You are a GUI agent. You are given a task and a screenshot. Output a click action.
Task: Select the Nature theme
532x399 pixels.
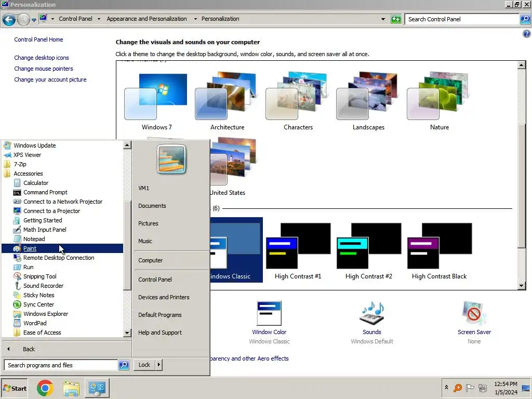[x=439, y=102]
